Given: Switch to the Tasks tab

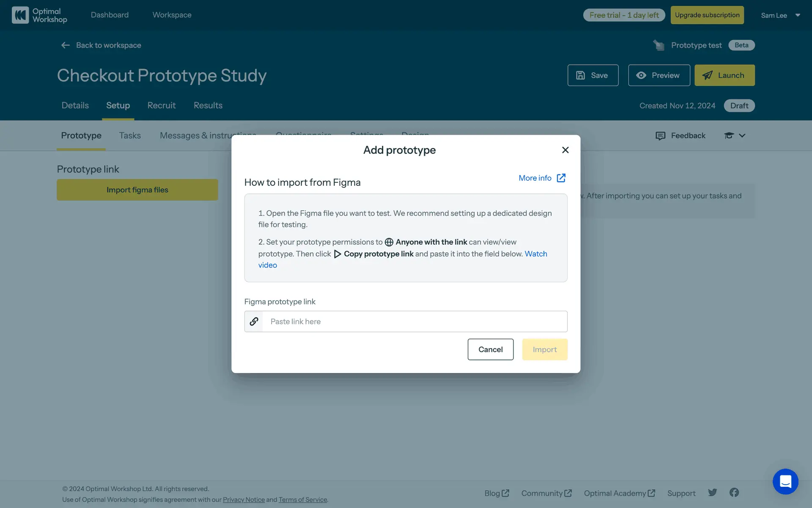Looking at the screenshot, I should click(x=130, y=136).
